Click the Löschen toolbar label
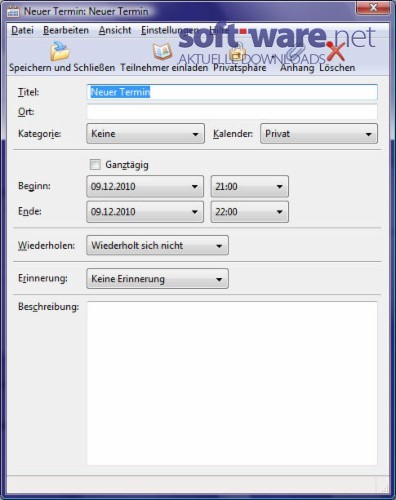 [337, 68]
